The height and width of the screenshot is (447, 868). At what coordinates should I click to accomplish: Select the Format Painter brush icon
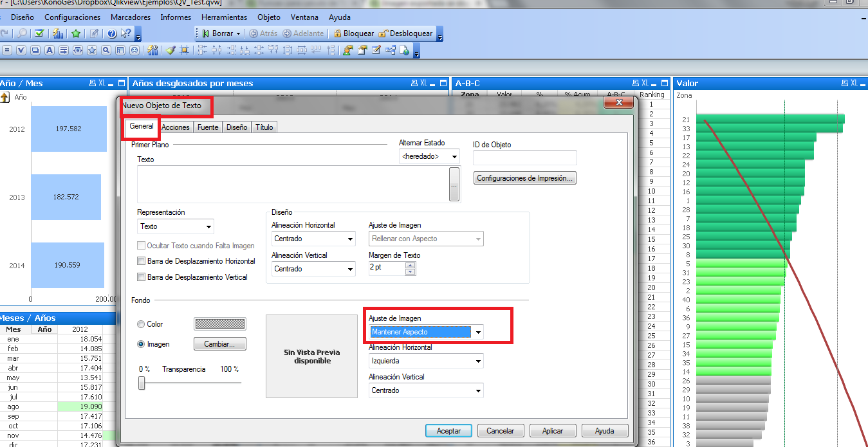click(171, 50)
